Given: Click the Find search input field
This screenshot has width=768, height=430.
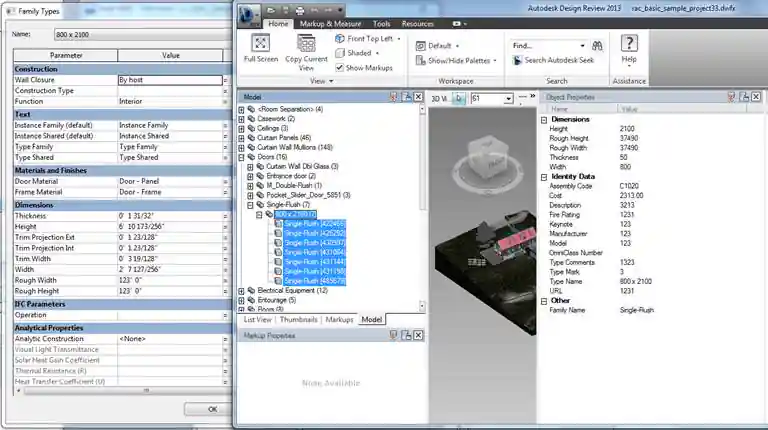Looking at the screenshot, I should click(545, 46).
